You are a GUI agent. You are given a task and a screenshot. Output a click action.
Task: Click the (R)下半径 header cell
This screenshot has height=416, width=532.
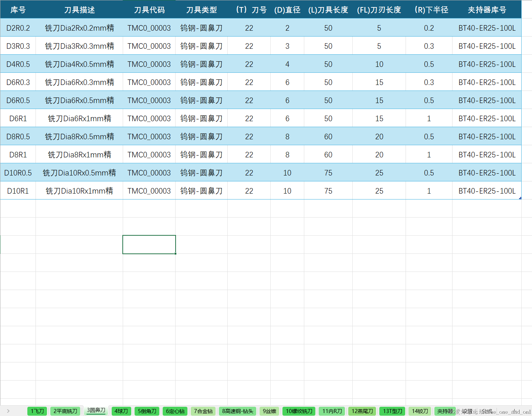click(x=429, y=10)
